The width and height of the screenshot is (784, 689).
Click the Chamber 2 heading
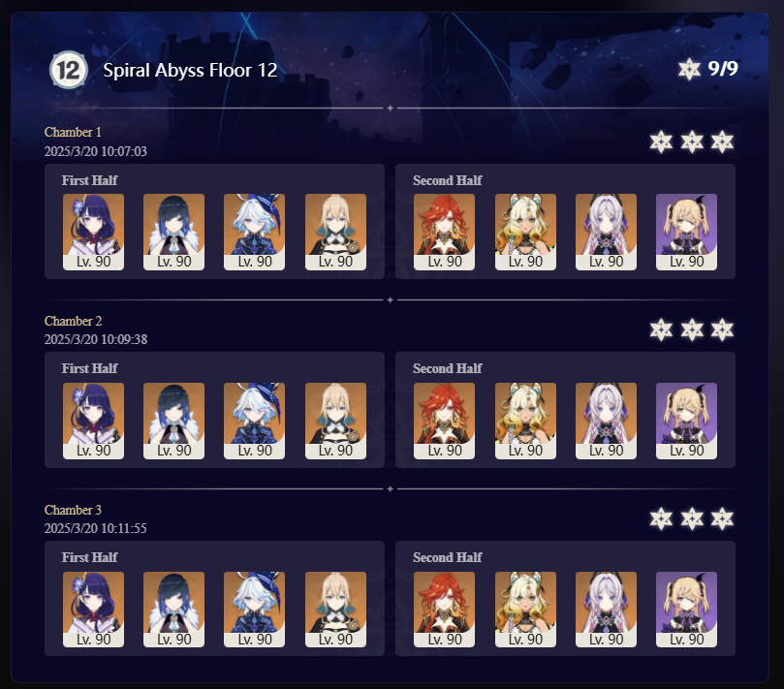tap(73, 321)
